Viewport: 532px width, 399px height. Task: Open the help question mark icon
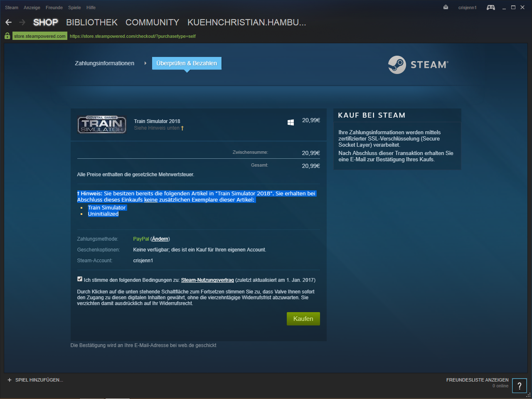coord(520,386)
